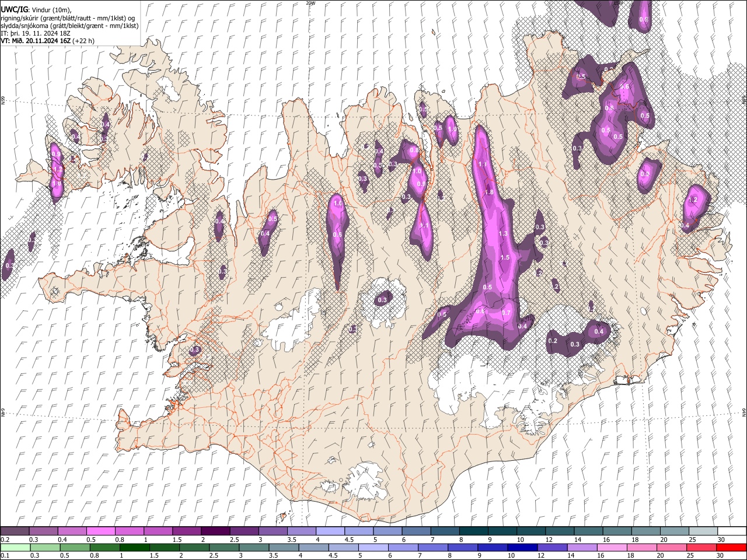This screenshot has height=560, width=747.
Task: Click the 20W longitude label at the top
Action: [x=310, y=3]
